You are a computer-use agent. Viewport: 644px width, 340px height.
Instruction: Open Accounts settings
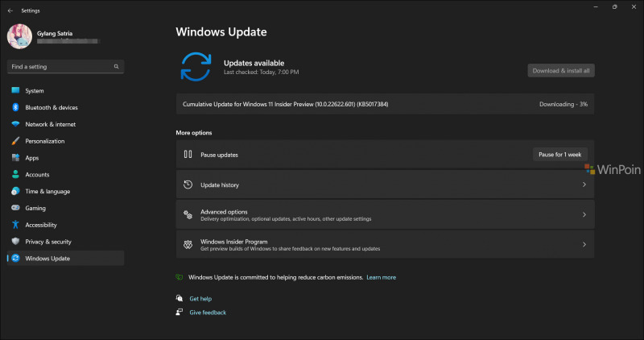(65, 175)
